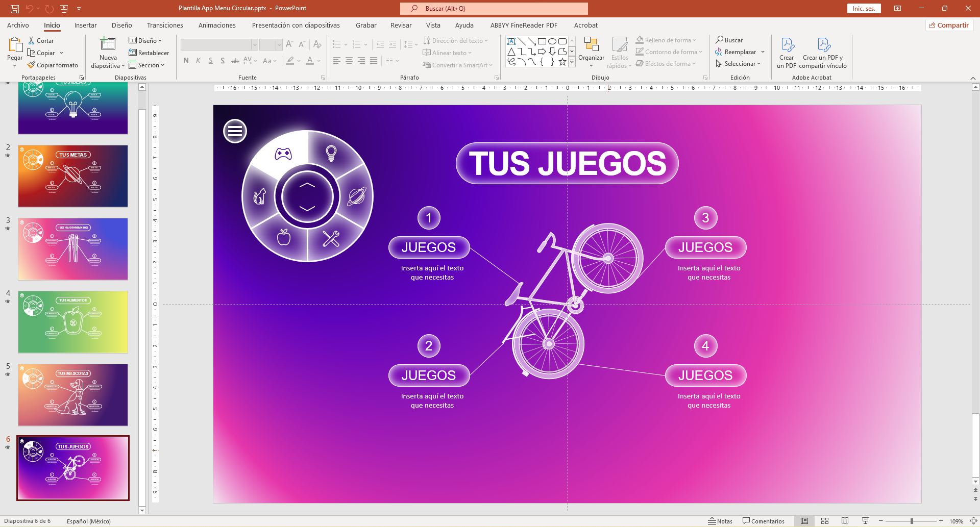Click the game controller icon in wheel
This screenshot has width=980, height=527.
[283, 153]
